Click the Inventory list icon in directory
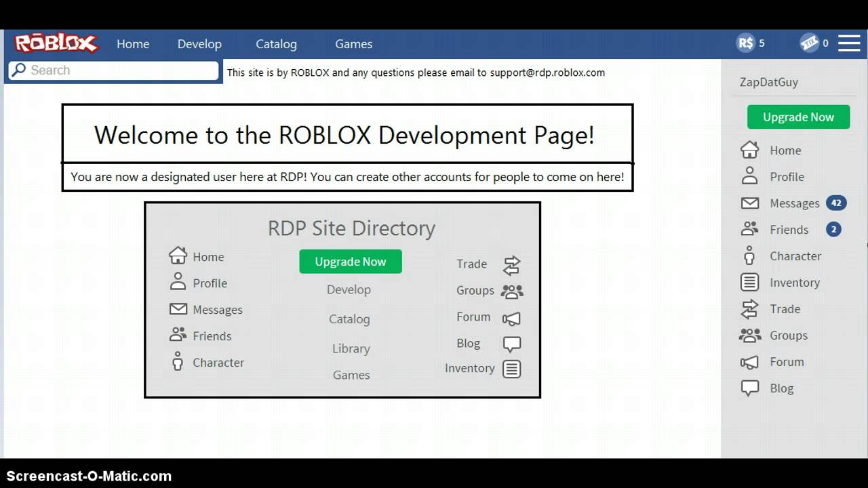 coord(512,369)
